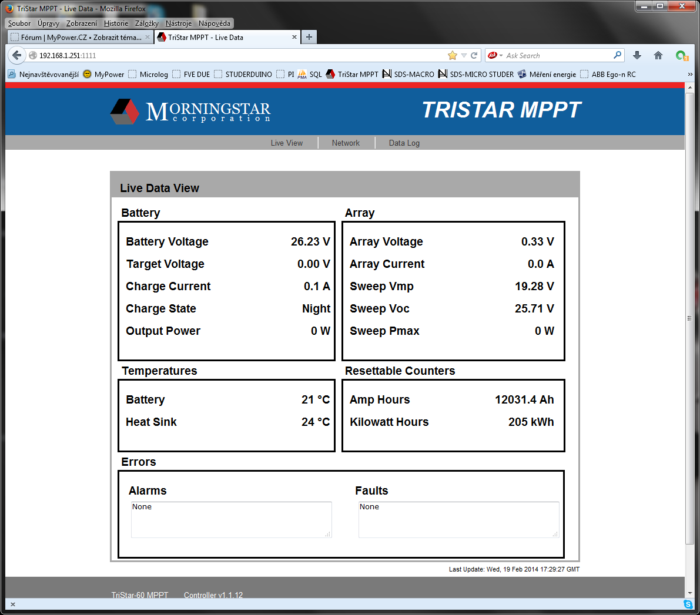Image resolution: width=700 pixels, height=615 pixels.
Task: Click the Skype icon in status bar
Action: [688, 604]
